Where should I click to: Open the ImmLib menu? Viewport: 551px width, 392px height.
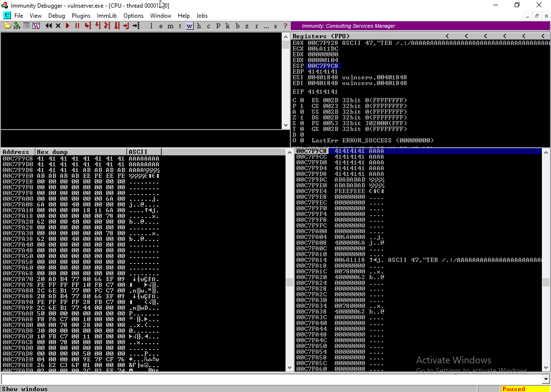tap(107, 16)
